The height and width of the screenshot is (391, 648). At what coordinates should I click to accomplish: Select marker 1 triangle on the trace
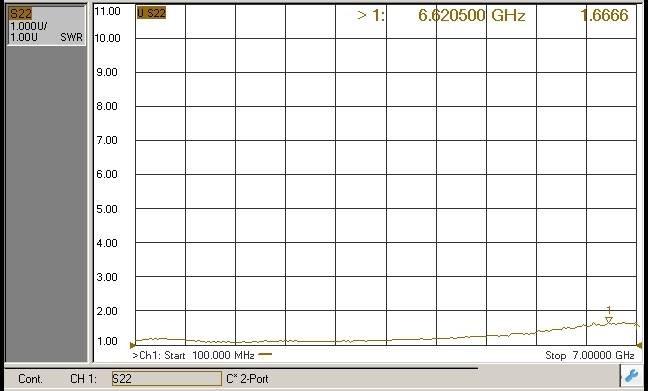pyautogui.click(x=608, y=320)
